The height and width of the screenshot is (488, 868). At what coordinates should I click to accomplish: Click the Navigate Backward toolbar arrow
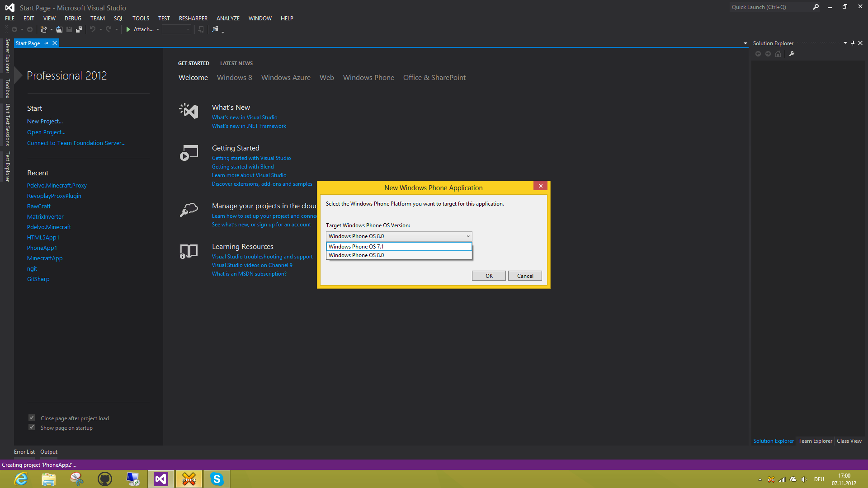[x=14, y=29]
